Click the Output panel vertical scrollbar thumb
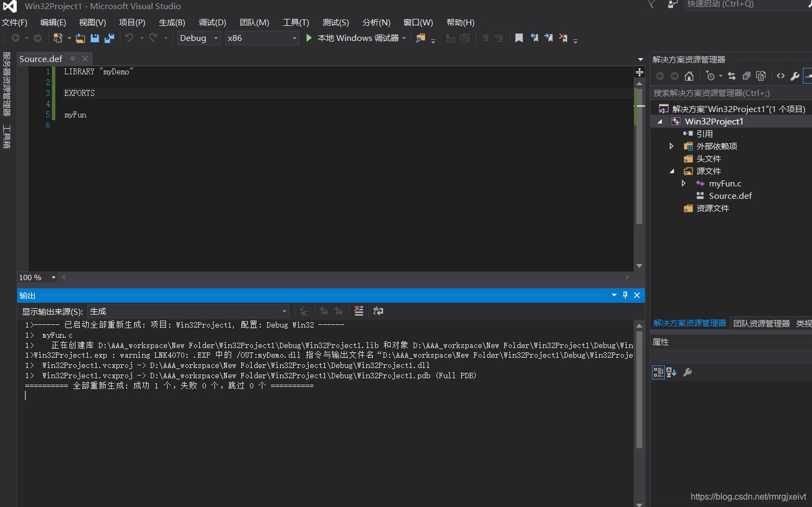The image size is (812, 507). coord(639,389)
